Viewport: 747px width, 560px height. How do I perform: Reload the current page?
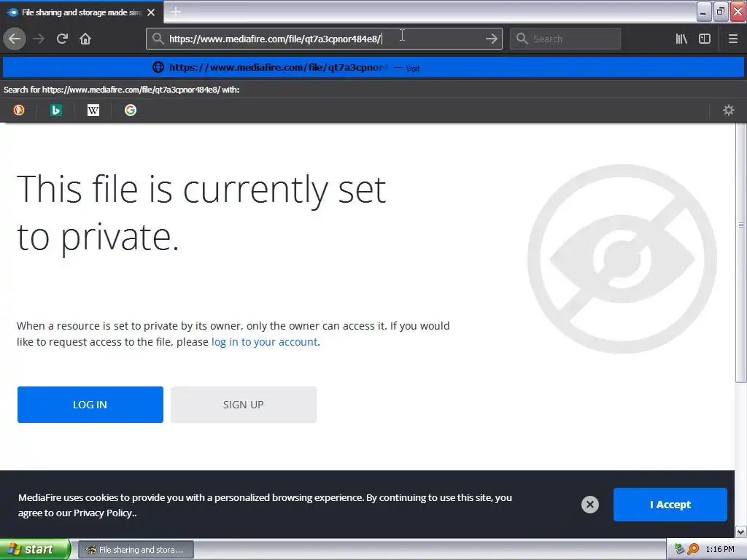62,39
